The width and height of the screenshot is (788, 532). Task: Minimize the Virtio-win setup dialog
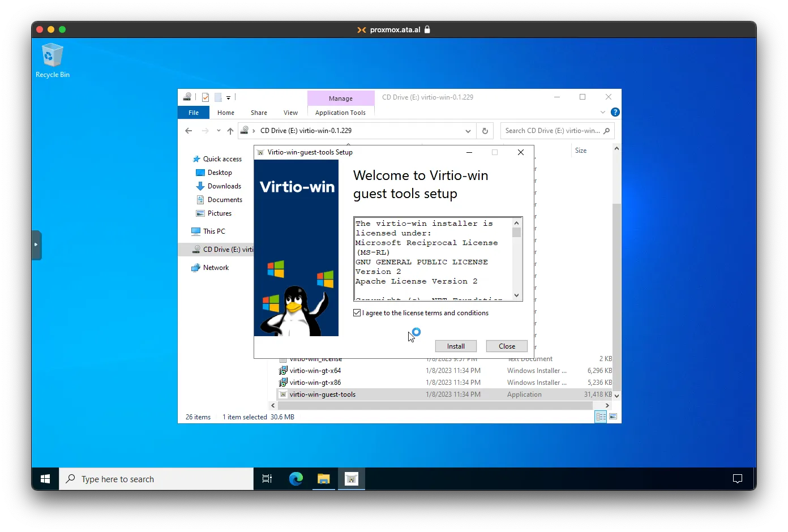coord(469,152)
